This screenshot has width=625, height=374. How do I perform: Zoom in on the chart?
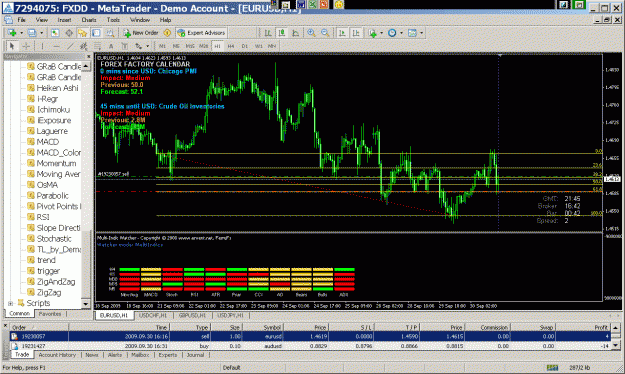point(311,33)
